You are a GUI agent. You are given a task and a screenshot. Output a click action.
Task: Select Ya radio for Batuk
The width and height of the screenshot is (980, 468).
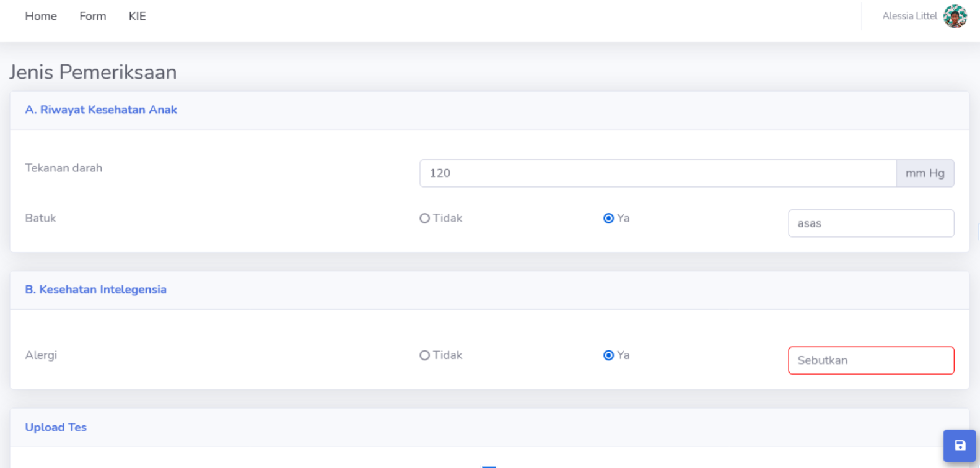click(x=608, y=219)
